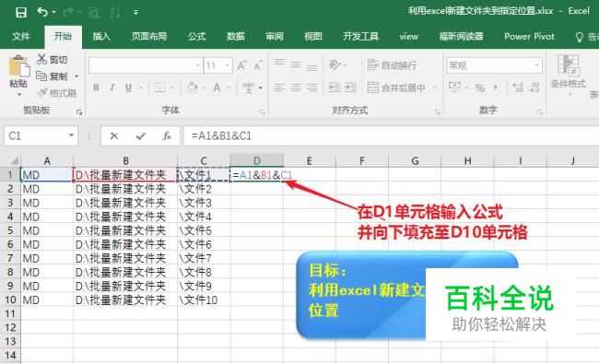
Task: Select middle align icon
Action: pos(296,65)
